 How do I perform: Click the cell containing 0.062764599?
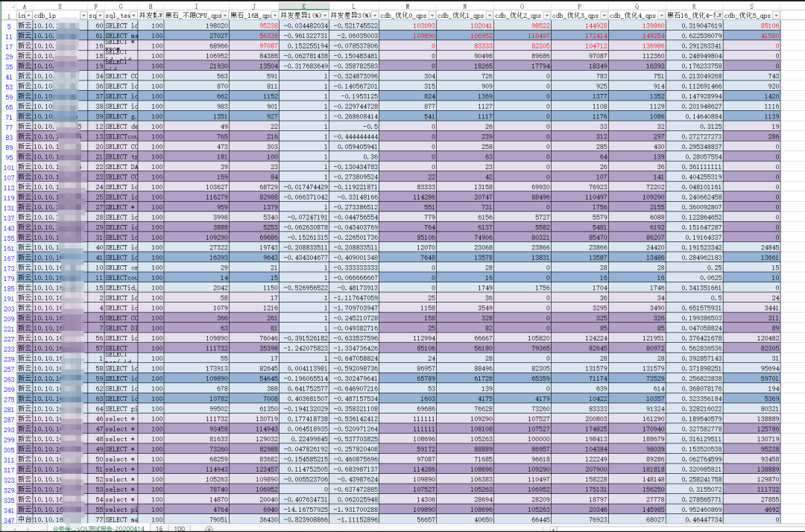tap(695, 459)
